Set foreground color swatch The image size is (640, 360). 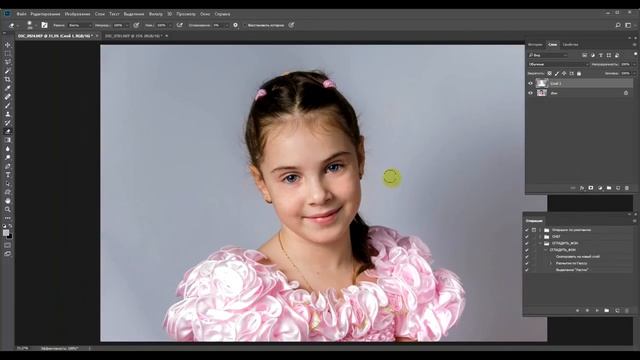tap(6, 233)
